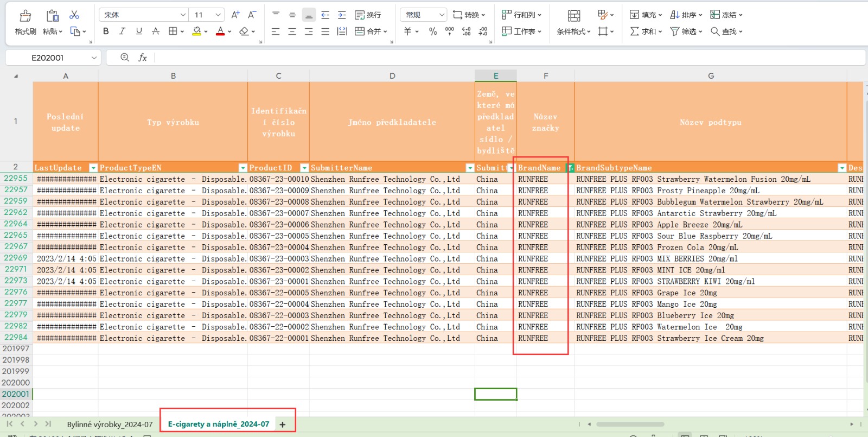This screenshot has height=437, width=868.
Task: Open the Find (查找) menu
Action: point(726,31)
